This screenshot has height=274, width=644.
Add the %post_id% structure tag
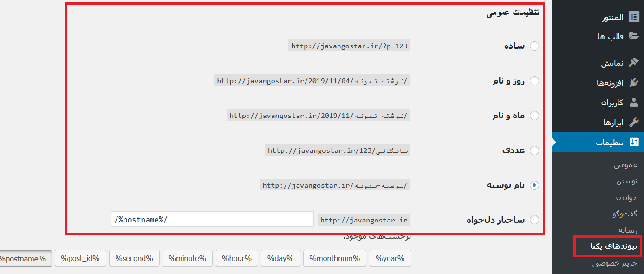coord(80,259)
